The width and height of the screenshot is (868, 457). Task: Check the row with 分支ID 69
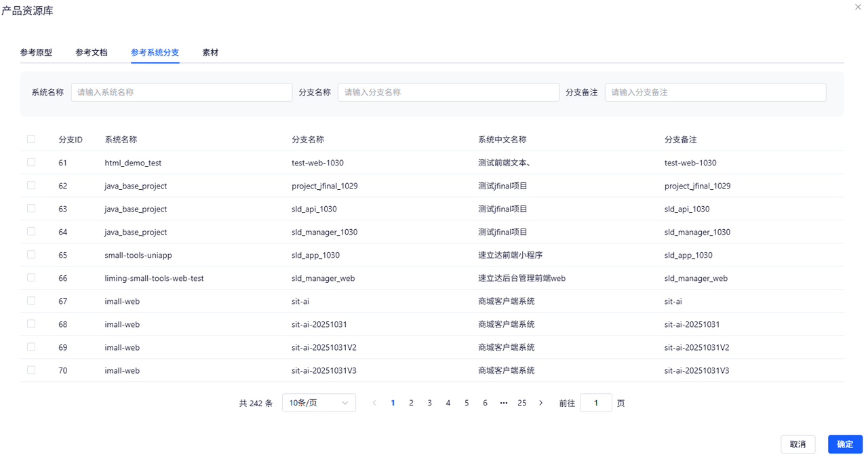coord(31,346)
